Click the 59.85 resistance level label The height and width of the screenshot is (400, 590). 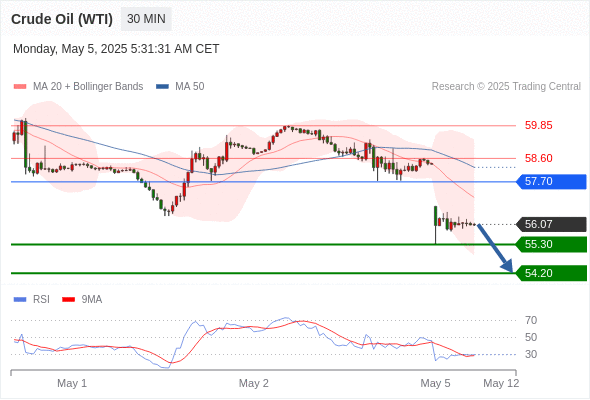(538, 125)
